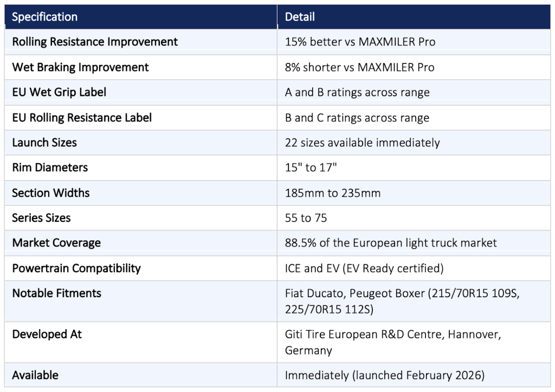Click the Specification column header
The width and height of the screenshot is (555, 392).
click(45, 17)
